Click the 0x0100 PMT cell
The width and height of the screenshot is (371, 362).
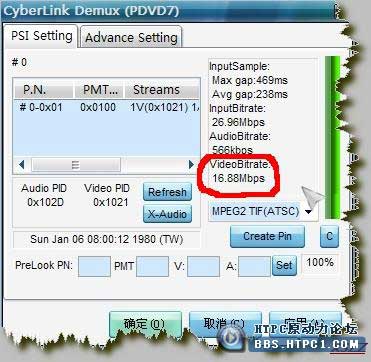click(98, 107)
